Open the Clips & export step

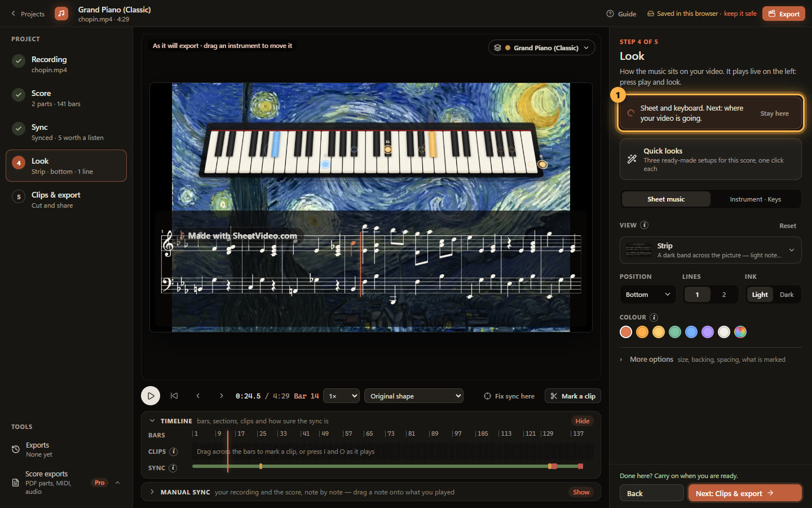coord(66,200)
